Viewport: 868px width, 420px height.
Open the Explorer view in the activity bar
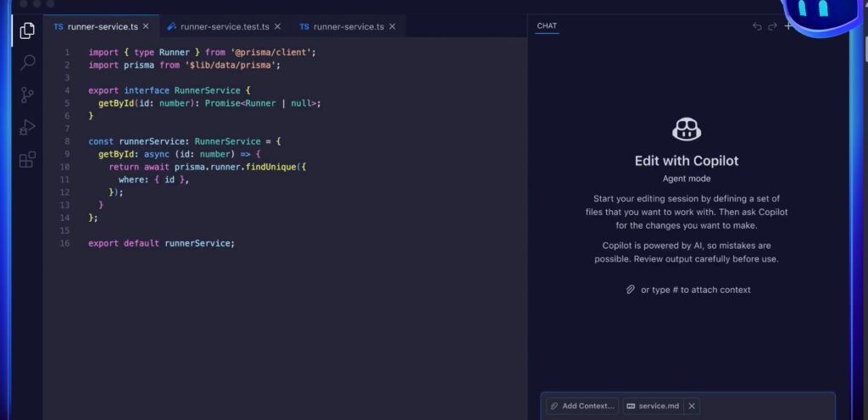point(27,30)
